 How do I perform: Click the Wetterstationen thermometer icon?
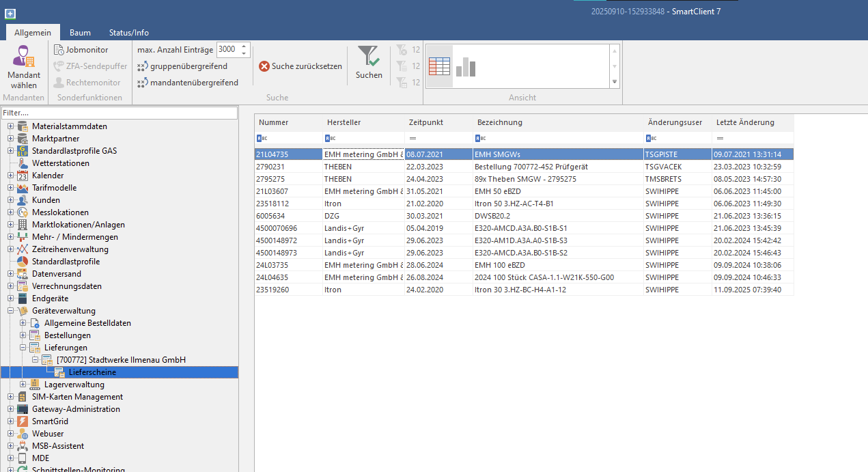[x=23, y=163]
